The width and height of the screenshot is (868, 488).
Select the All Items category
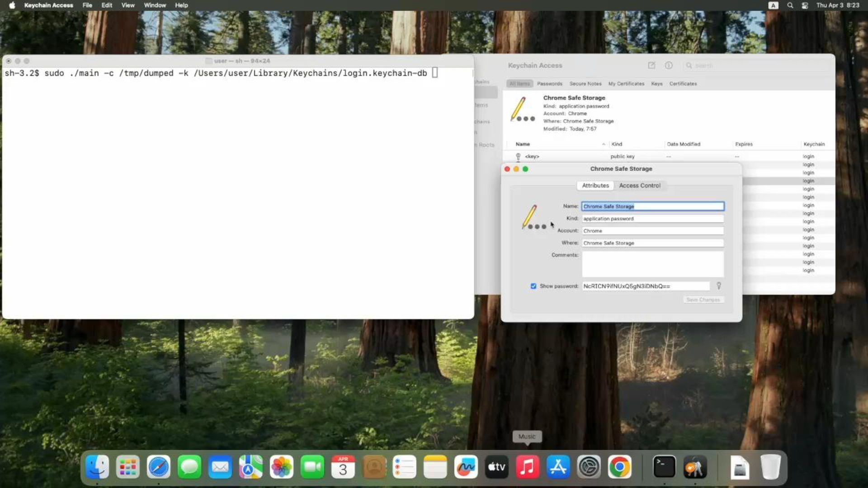(x=519, y=84)
